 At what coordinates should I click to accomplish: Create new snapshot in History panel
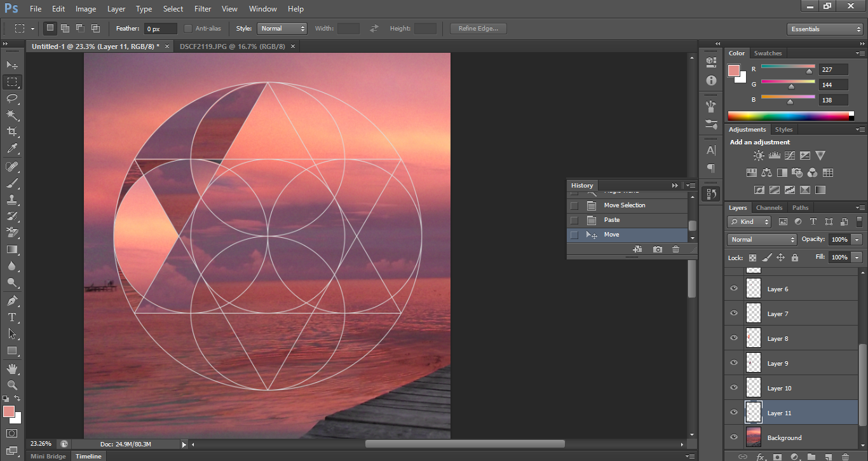click(x=658, y=249)
